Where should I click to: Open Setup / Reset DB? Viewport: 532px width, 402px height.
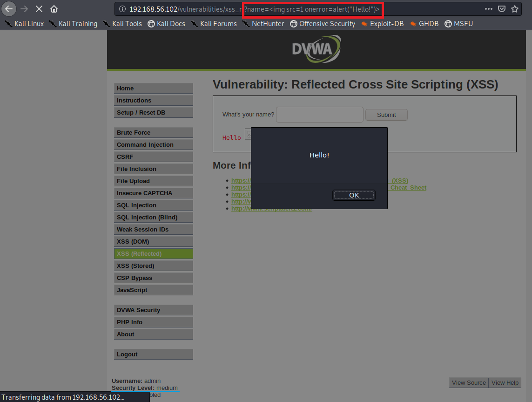click(153, 113)
